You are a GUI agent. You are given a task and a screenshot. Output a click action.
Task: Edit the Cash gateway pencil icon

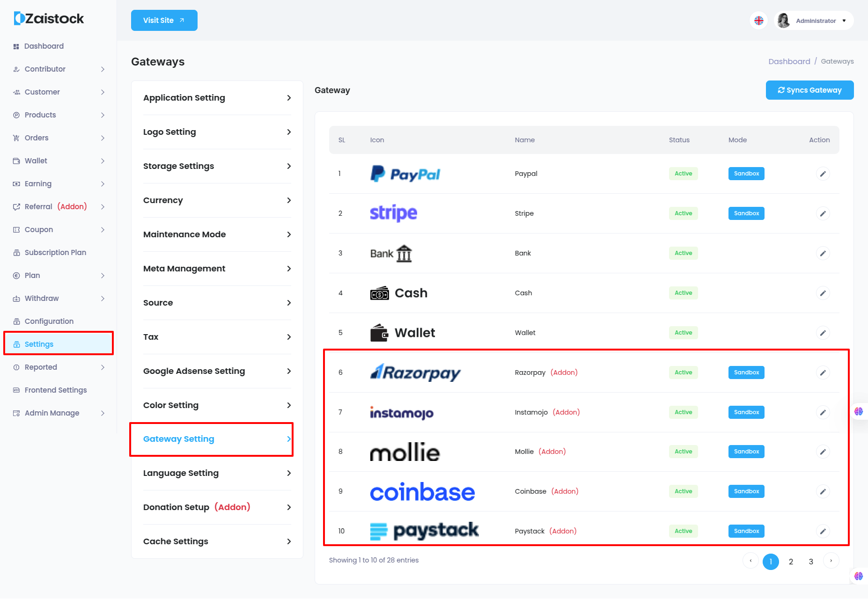[823, 293]
